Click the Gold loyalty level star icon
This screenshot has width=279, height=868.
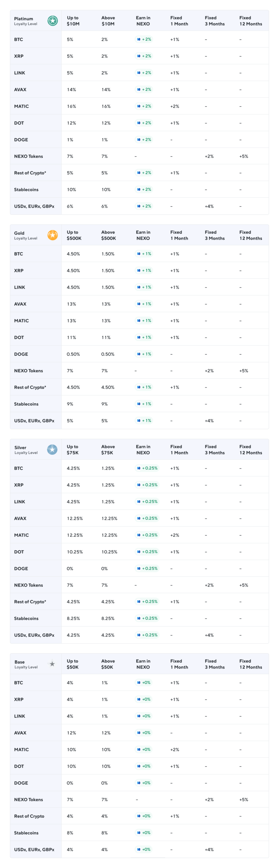click(x=52, y=235)
